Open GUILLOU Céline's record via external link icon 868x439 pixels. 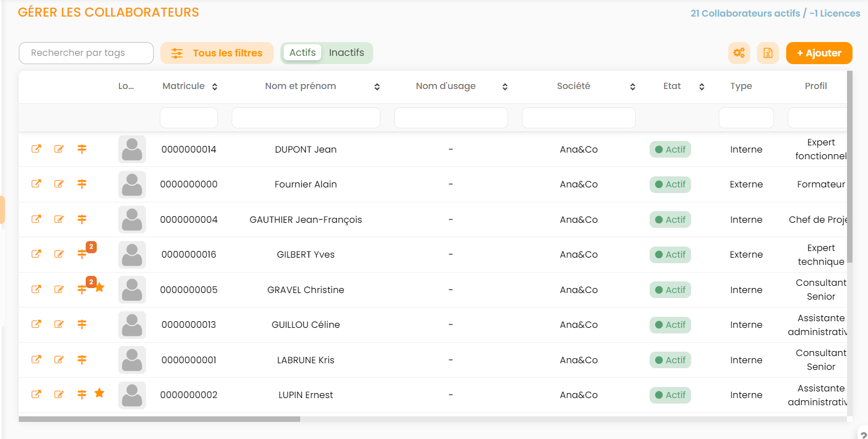pos(36,325)
